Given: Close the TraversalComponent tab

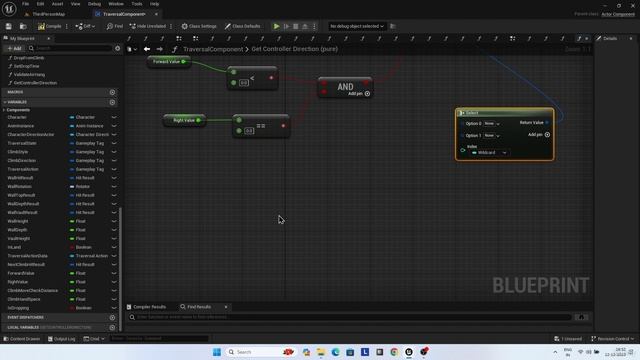Looking at the screenshot, I should point(156,14).
